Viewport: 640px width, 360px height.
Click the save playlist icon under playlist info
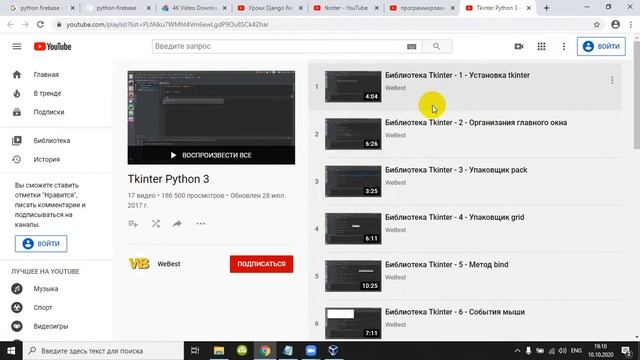click(x=133, y=224)
